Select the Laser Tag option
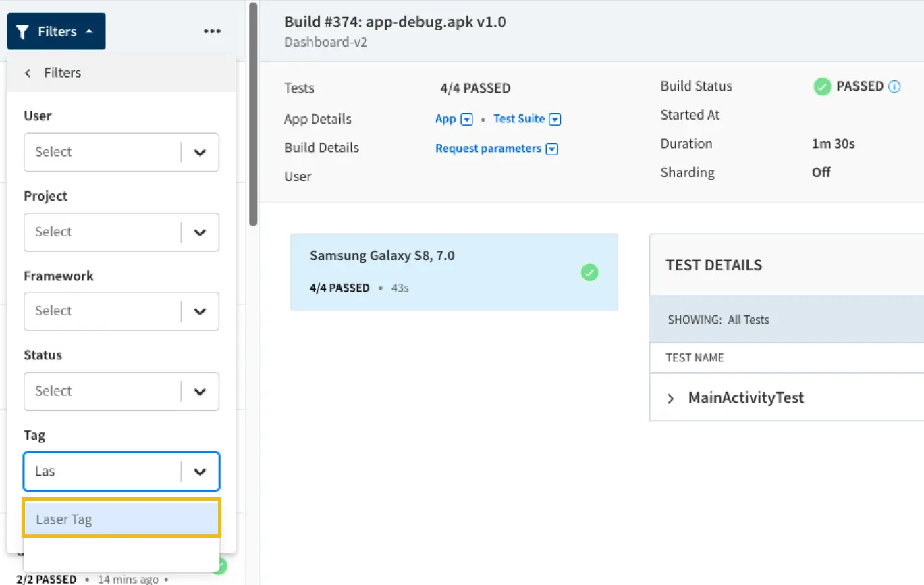This screenshot has height=585, width=924. pos(121,519)
